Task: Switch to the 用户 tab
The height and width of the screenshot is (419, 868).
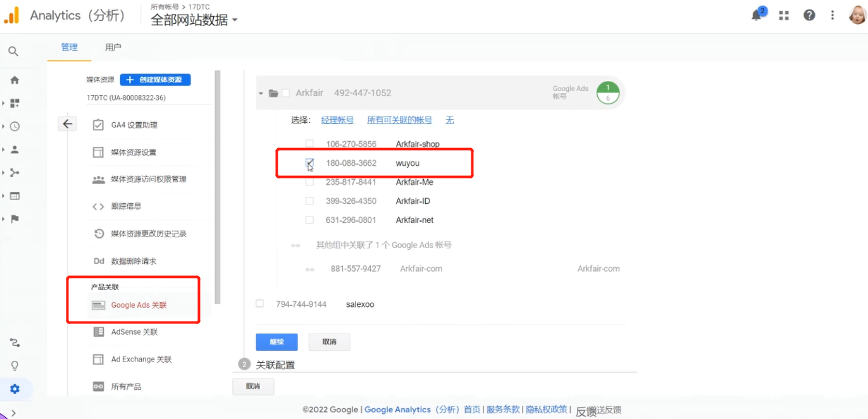Action: tap(113, 47)
